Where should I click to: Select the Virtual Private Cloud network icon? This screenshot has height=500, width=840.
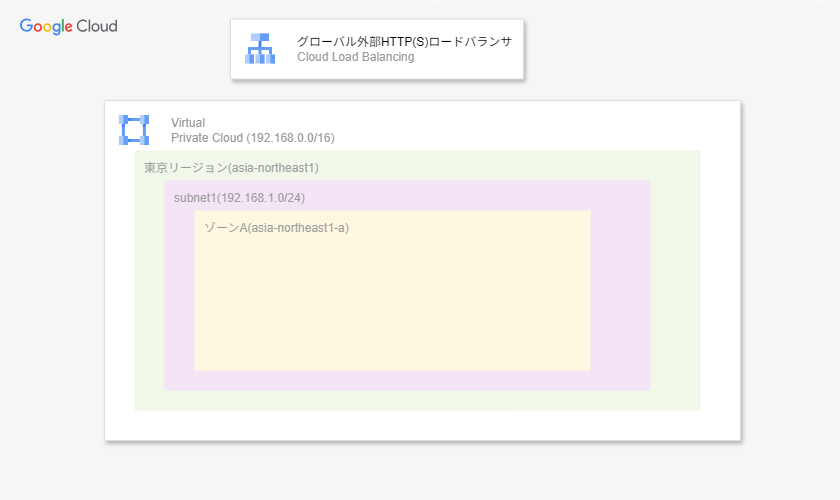coord(134,130)
